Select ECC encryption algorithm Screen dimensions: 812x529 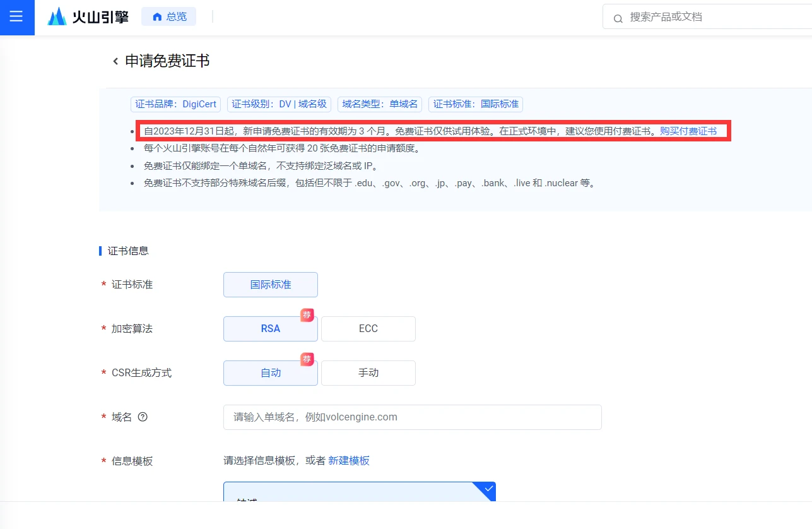click(368, 329)
